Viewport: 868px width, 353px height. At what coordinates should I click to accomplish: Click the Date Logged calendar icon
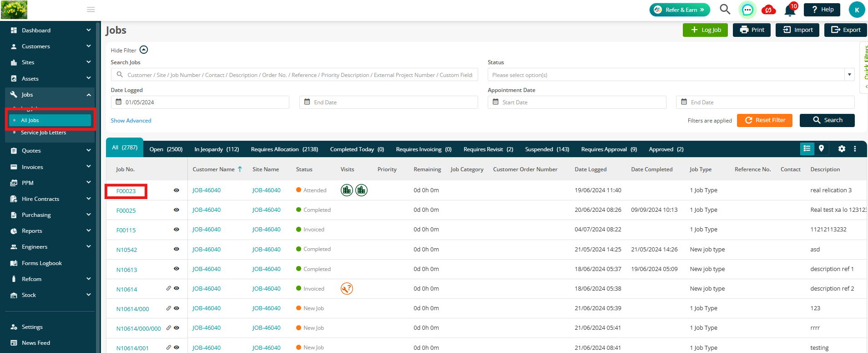119,102
